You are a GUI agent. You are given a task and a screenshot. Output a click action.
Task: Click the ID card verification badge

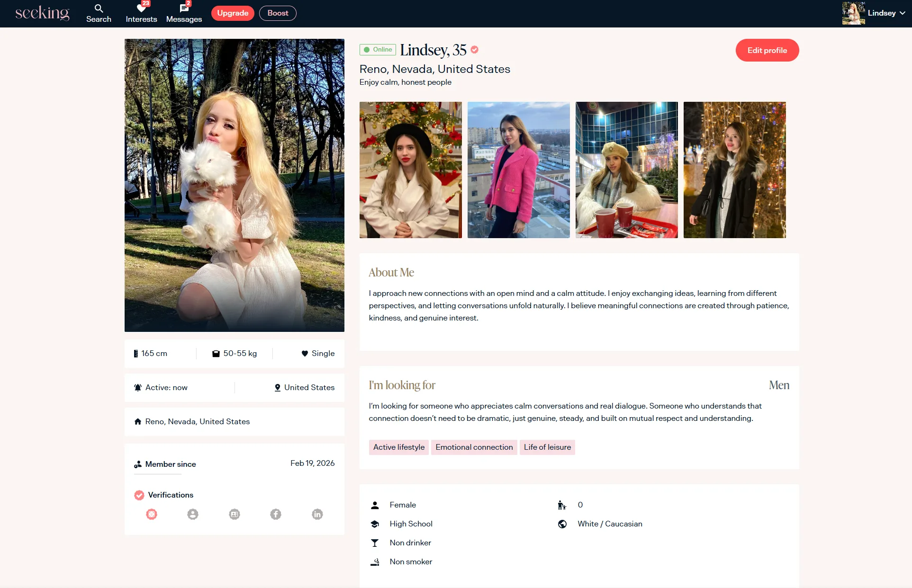(235, 514)
